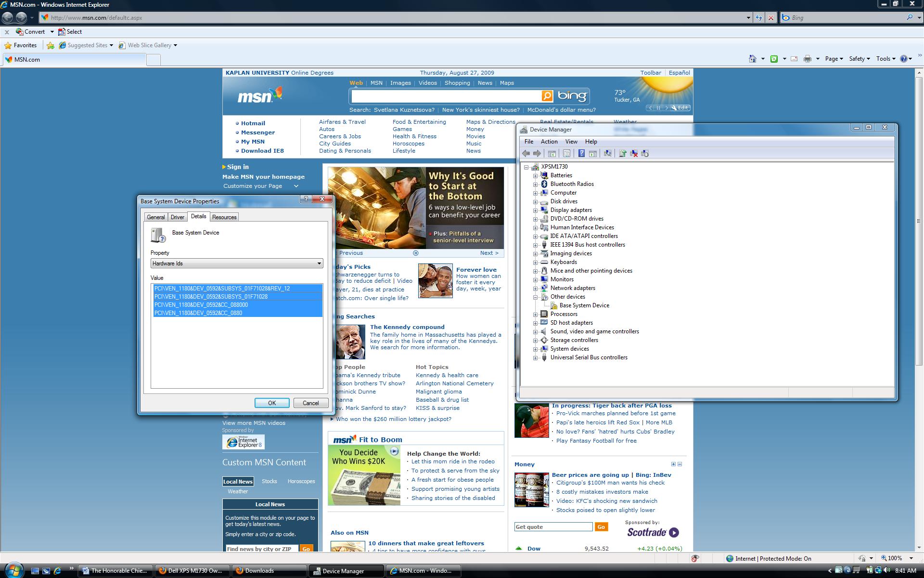Click the Next link under MSN slideshow

click(x=489, y=253)
